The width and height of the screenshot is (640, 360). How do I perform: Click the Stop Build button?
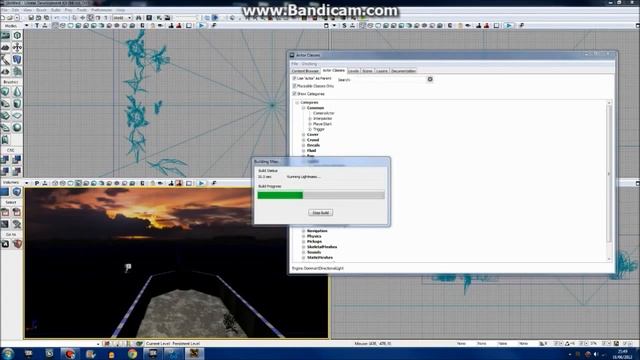(x=320, y=213)
